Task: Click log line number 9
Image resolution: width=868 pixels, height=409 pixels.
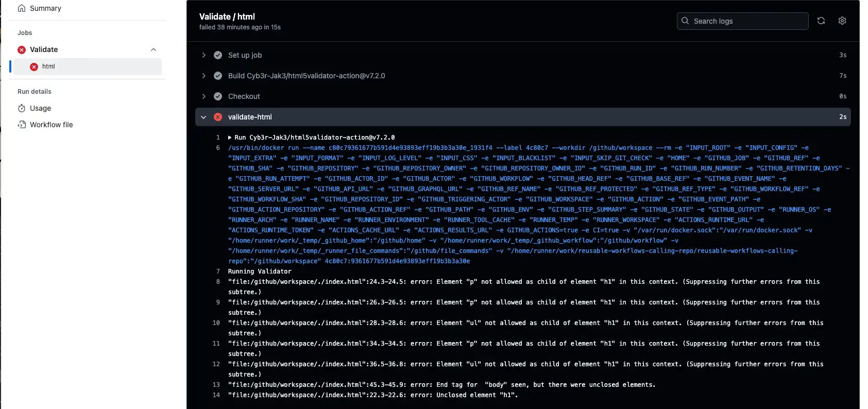Action: coord(218,302)
